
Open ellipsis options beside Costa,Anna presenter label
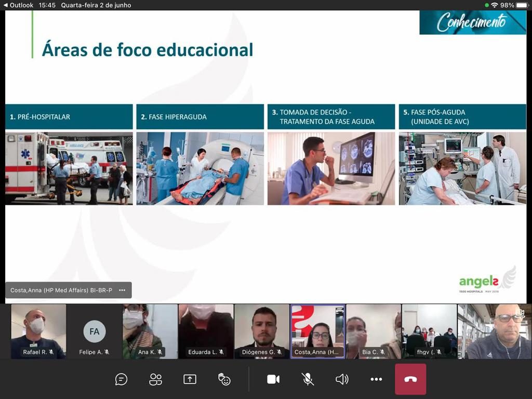point(122,290)
